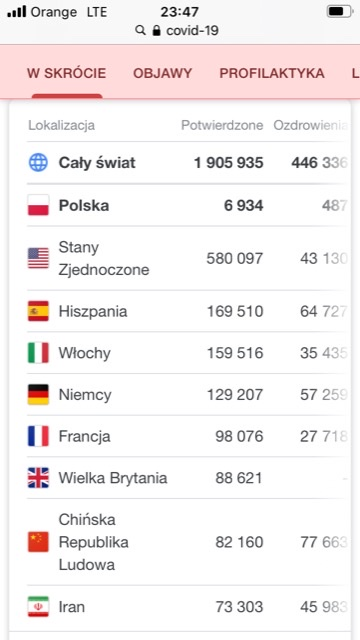Tap the battery indicator in status bar
The height and width of the screenshot is (640, 360).
click(x=339, y=11)
